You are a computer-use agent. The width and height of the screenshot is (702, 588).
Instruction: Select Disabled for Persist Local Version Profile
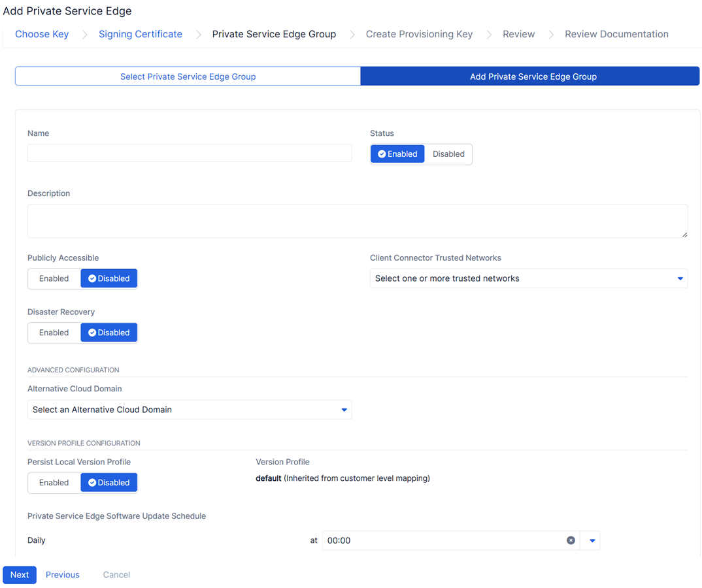(x=109, y=482)
